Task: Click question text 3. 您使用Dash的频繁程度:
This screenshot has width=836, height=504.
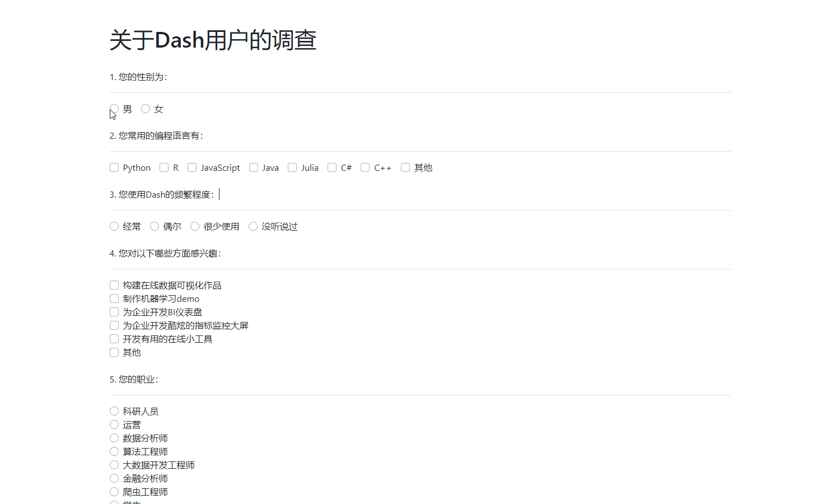Action: pos(162,194)
